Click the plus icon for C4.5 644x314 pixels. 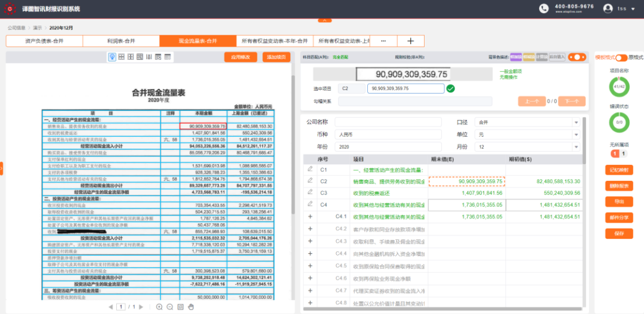click(310, 266)
